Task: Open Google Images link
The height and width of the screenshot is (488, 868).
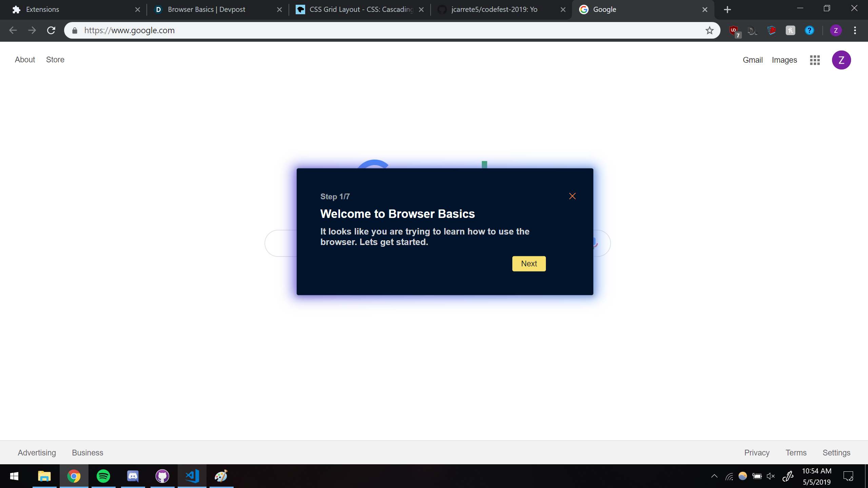Action: pyautogui.click(x=784, y=60)
